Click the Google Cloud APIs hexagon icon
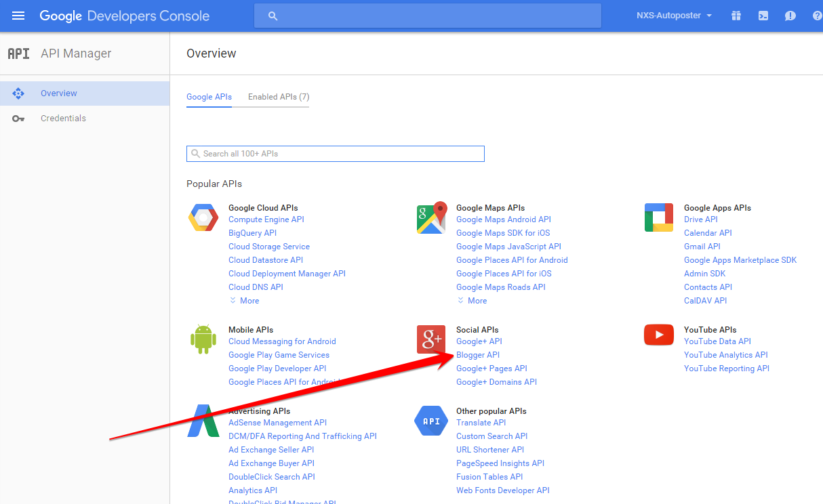Image resolution: width=823 pixels, height=504 pixels. click(203, 218)
